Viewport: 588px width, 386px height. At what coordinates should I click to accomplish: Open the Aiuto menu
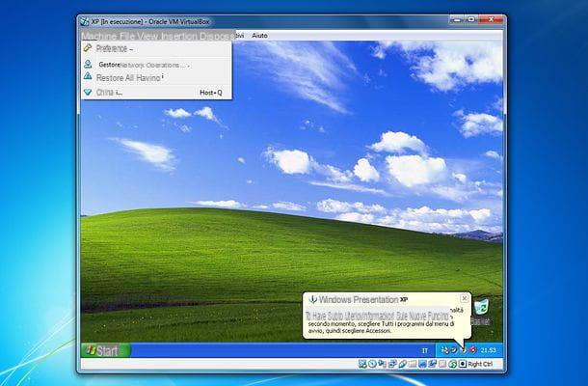click(x=259, y=36)
